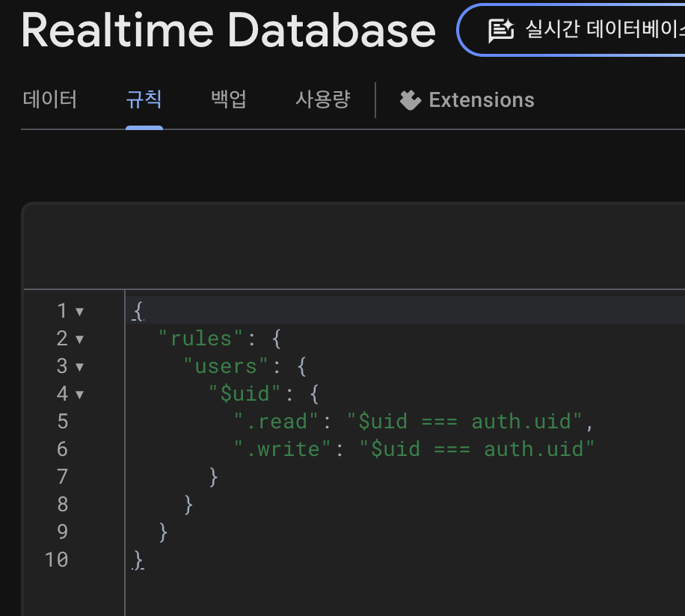Click the Extensions puzzle icon
This screenshot has width=685, height=616.
tap(411, 100)
